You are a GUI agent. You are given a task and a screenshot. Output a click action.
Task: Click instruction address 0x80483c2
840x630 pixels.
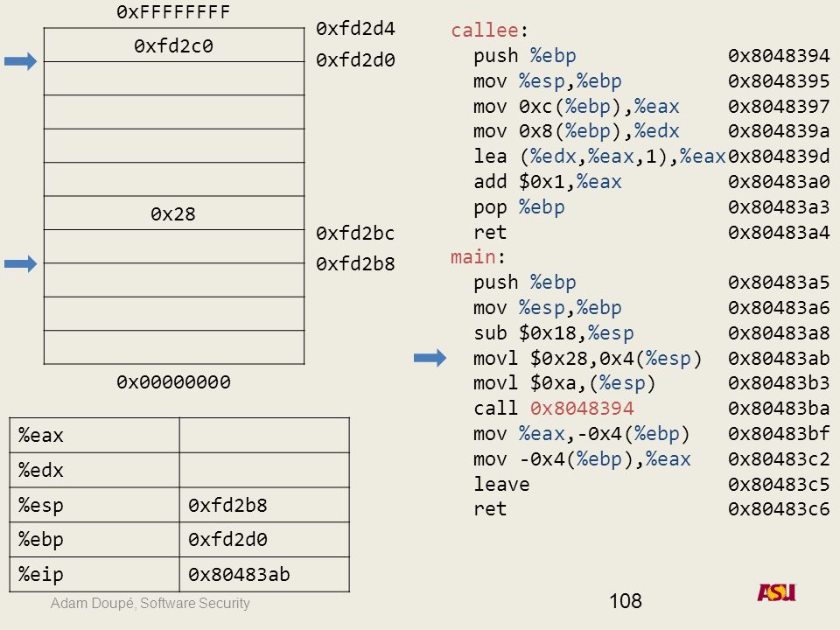[779, 458]
